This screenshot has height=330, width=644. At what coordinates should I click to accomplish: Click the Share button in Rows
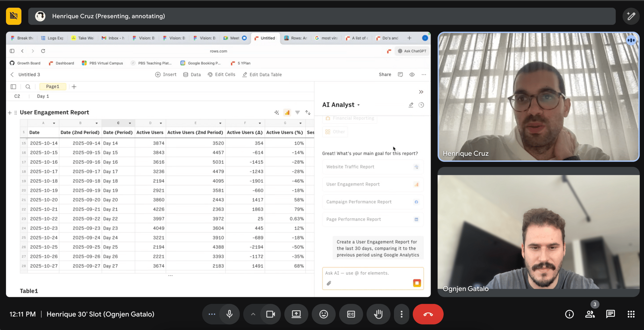click(x=385, y=74)
